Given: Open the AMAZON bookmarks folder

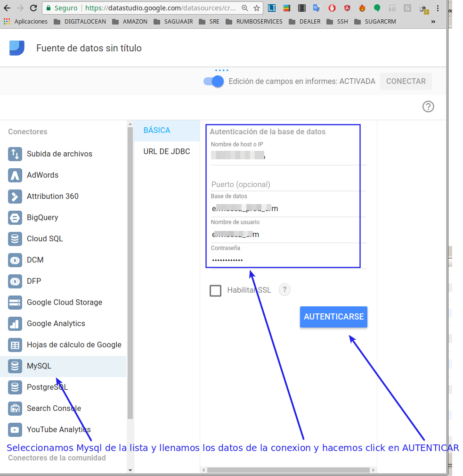Looking at the screenshot, I should [x=130, y=22].
